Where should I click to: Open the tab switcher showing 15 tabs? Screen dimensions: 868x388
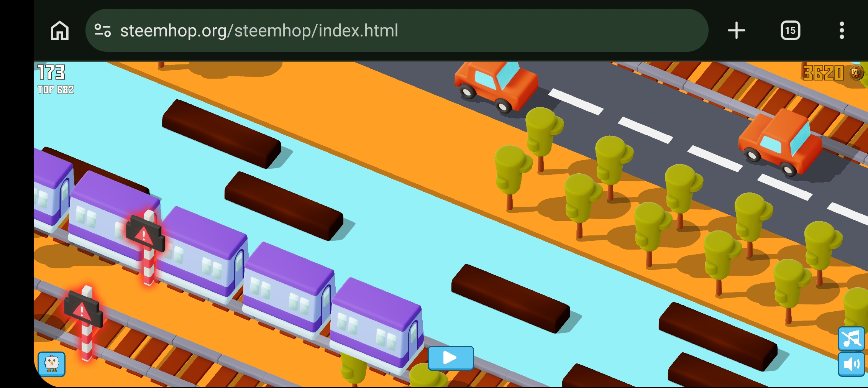(x=790, y=31)
